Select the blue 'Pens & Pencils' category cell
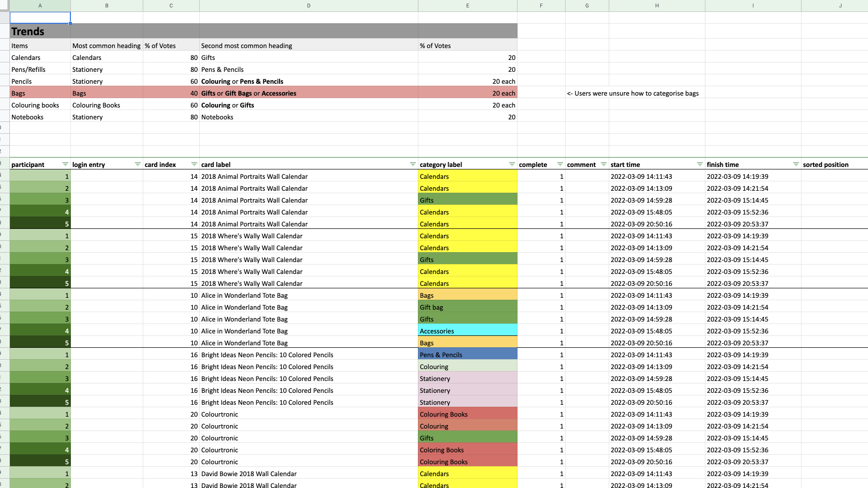 click(x=467, y=355)
